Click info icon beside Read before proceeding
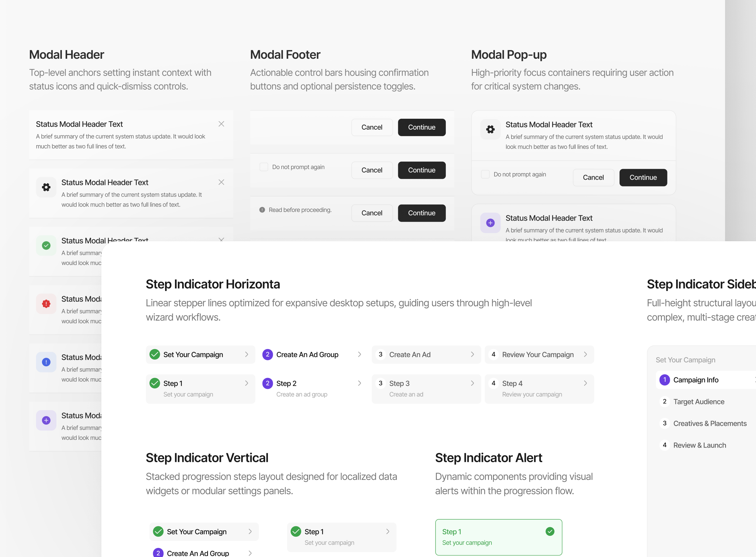 click(x=262, y=210)
